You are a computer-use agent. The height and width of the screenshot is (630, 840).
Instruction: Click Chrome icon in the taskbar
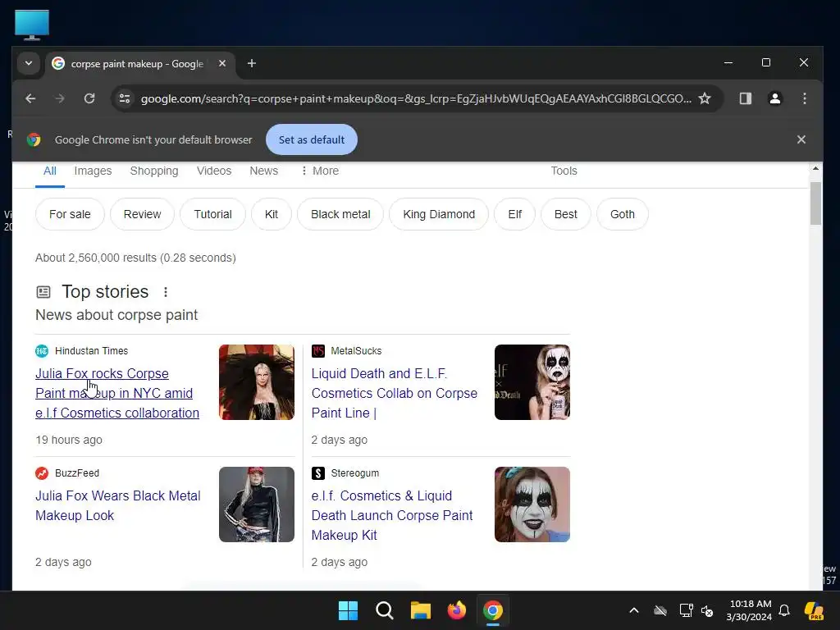coord(492,610)
